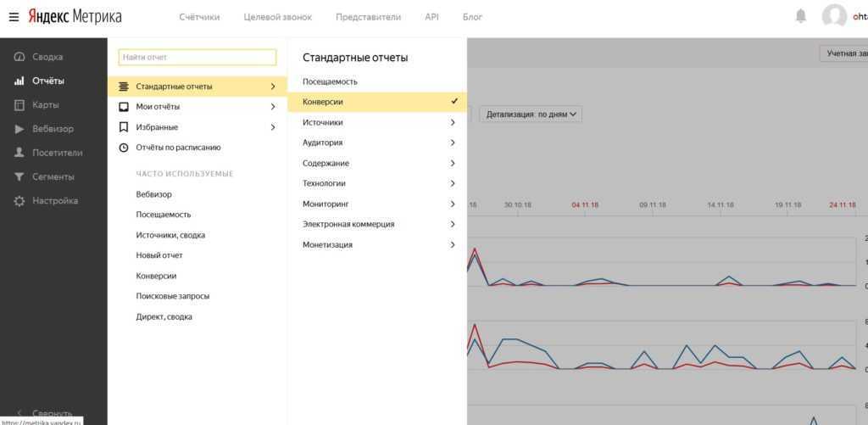The height and width of the screenshot is (425, 868).
Task: Click the user avatar icon
Action: coord(834,17)
